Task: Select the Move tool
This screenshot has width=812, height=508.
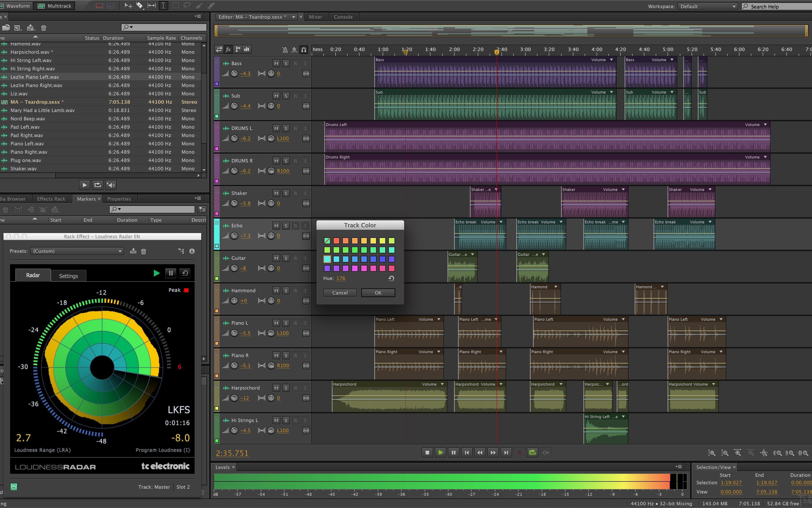Action: (129, 6)
